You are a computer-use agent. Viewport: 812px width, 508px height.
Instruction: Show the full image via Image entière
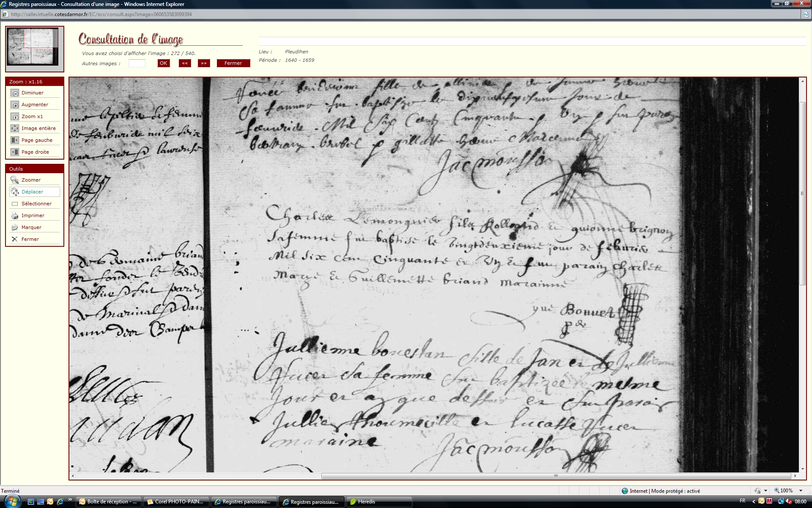(x=15, y=128)
